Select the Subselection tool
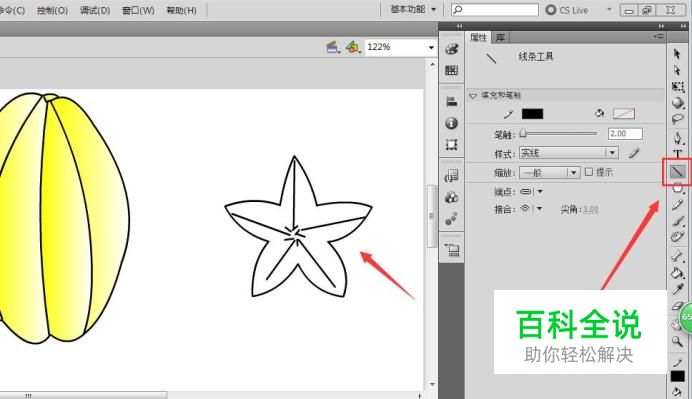 pos(677,71)
